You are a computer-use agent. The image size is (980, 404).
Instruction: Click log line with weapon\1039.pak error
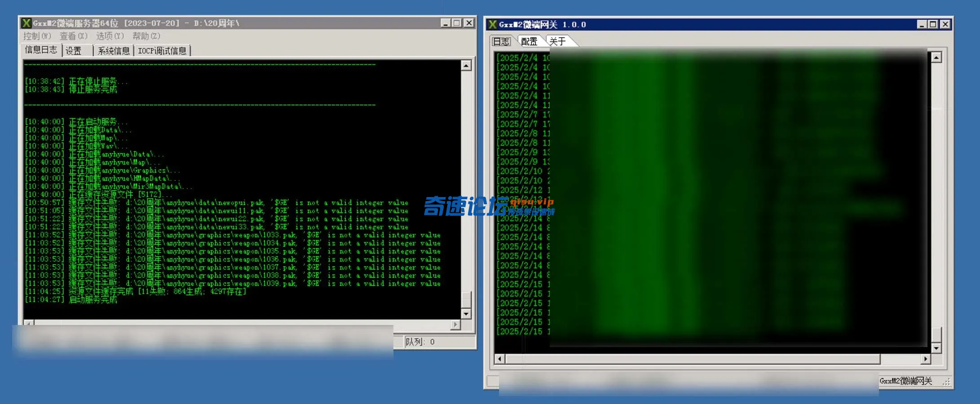tap(233, 283)
